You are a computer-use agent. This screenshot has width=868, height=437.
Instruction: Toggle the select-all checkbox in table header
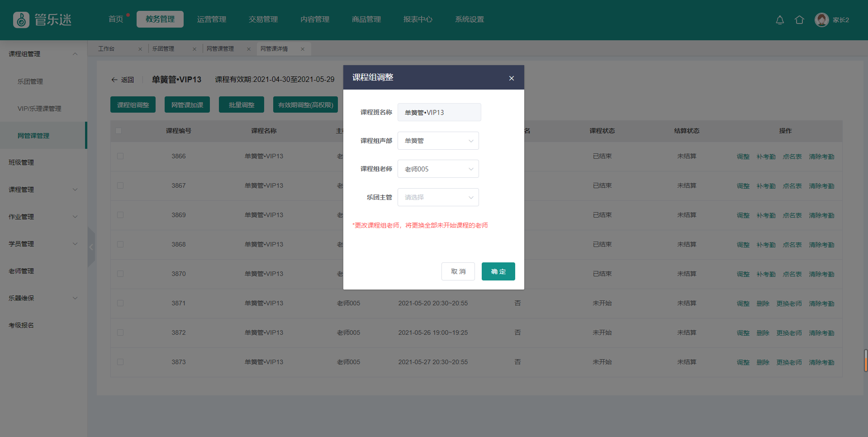[119, 131]
